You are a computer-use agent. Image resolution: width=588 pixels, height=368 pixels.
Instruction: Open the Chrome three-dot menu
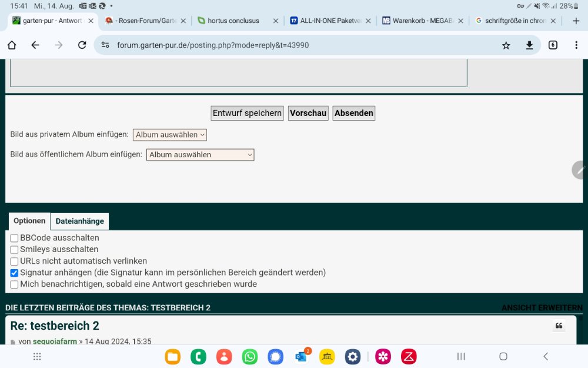pos(576,45)
